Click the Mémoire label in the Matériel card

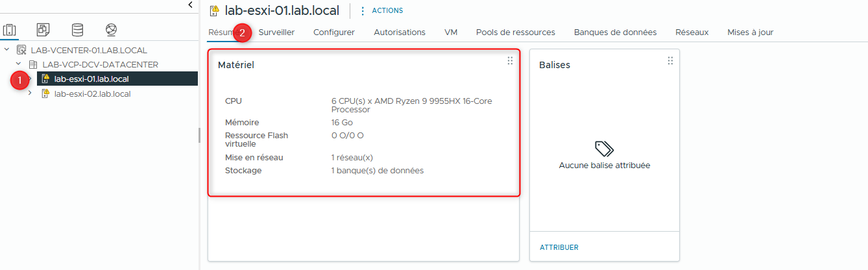coord(242,122)
